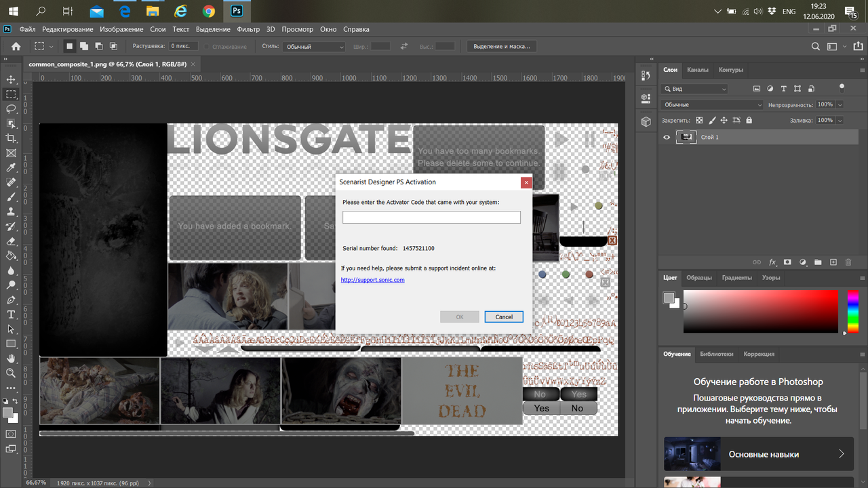This screenshot has height=488, width=868.
Task: Toggle lock all padlock icon
Action: coord(749,120)
